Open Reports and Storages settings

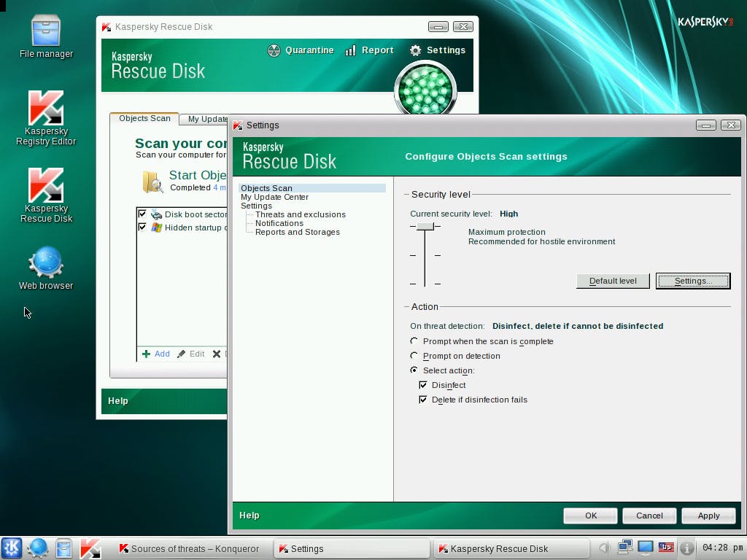[x=298, y=232]
